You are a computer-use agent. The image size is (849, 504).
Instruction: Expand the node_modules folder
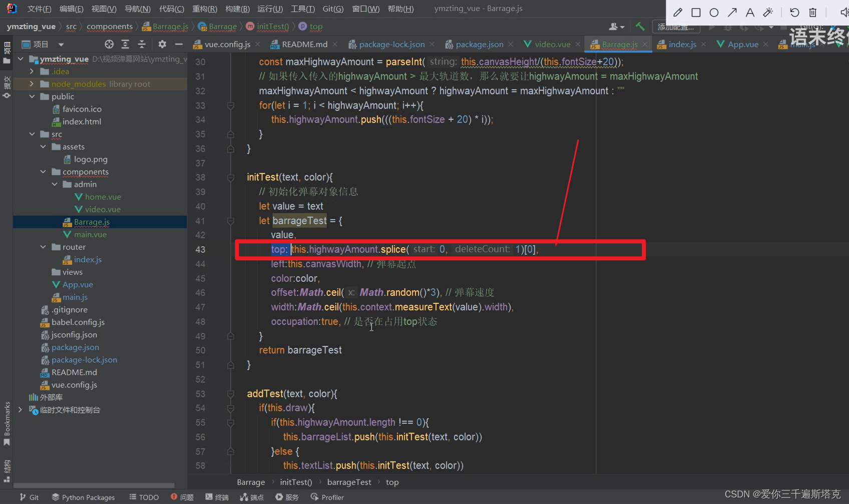[x=32, y=84]
